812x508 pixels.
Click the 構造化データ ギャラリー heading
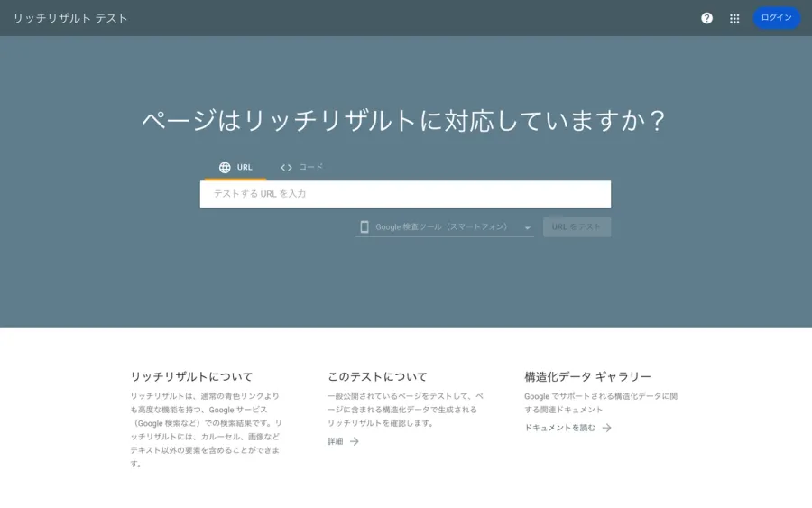(x=587, y=376)
